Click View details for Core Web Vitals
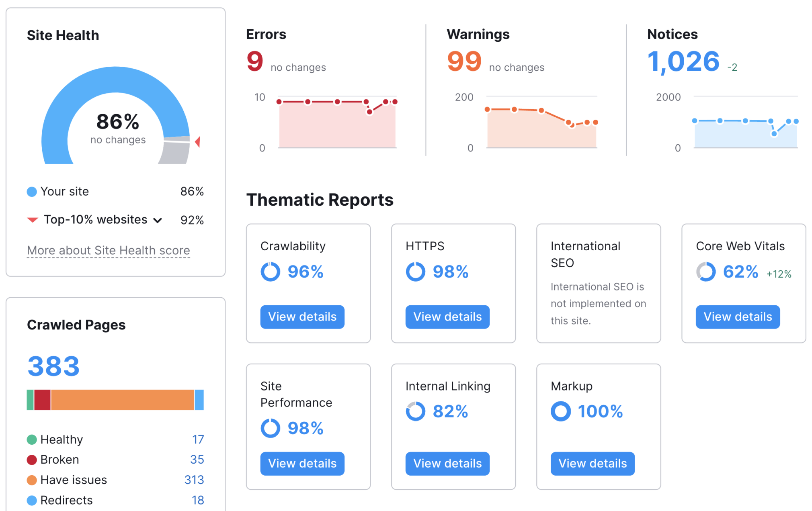 point(737,316)
